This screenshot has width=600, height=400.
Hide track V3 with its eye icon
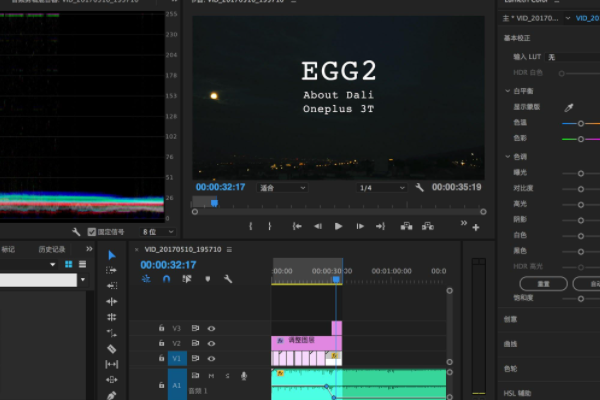(x=211, y=328)
